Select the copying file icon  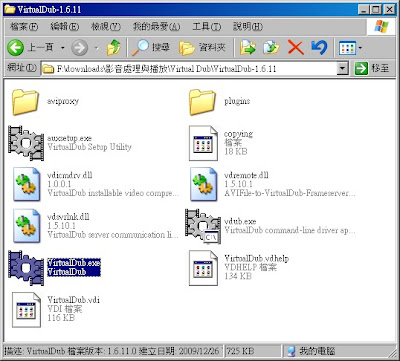pos(203,143)
